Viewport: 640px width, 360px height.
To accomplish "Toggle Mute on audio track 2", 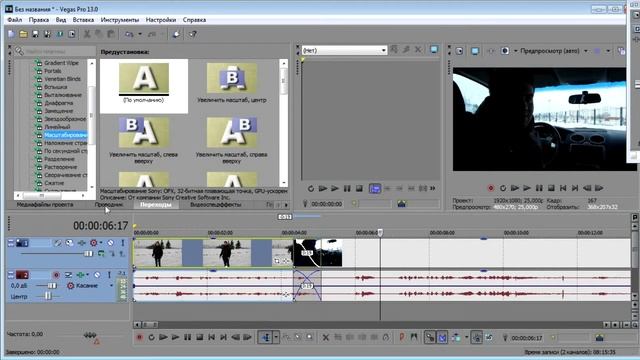I will 97,275.
